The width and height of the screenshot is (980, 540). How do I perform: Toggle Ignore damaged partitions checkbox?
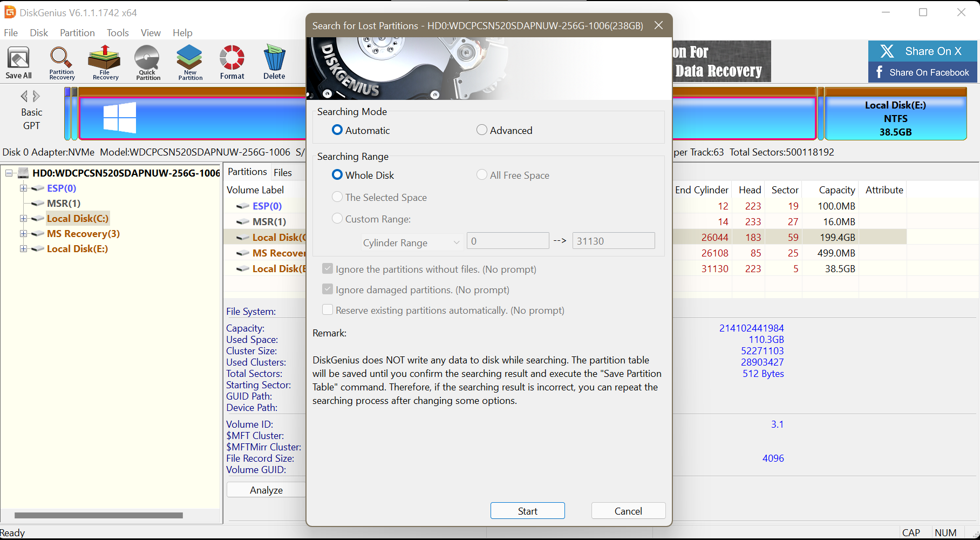(x=328, y=289)
